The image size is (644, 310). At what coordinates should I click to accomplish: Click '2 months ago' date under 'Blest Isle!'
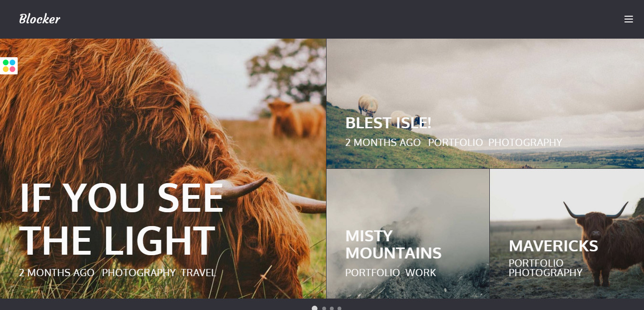(383, 143)
